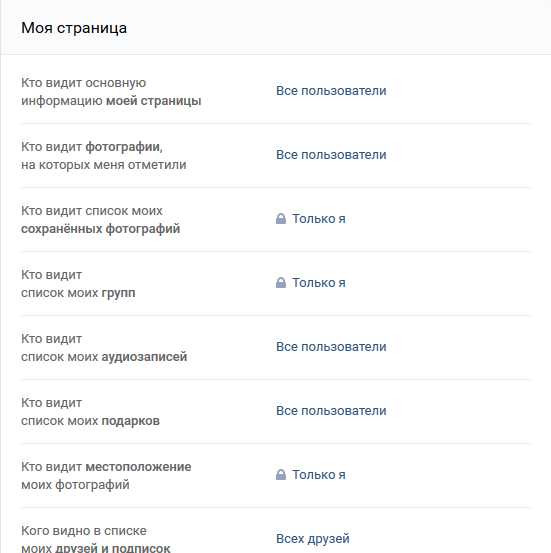The height and width of the screenshot is (553, 551).
Task: Click lock icon in saved photos row
Action: click(x=281, y=219)
